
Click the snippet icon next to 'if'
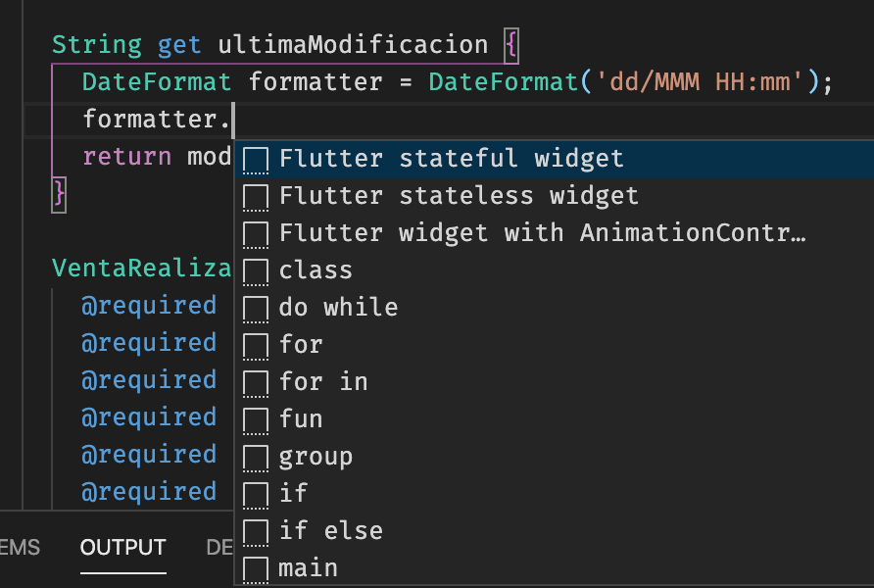(256, 493)
